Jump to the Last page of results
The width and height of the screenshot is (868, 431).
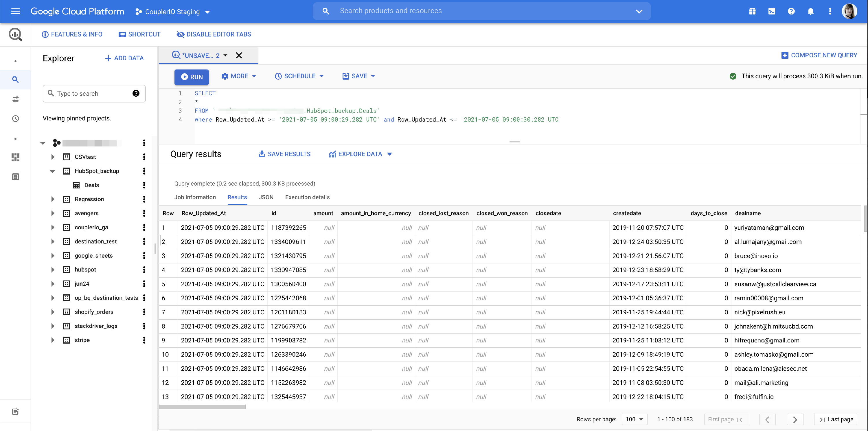pos(836,419)
